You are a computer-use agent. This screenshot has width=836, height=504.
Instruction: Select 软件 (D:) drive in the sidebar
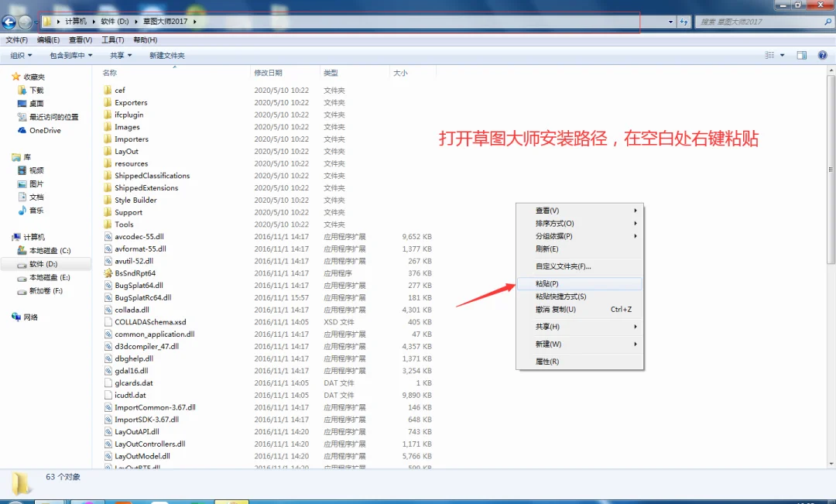click(46, 264)
